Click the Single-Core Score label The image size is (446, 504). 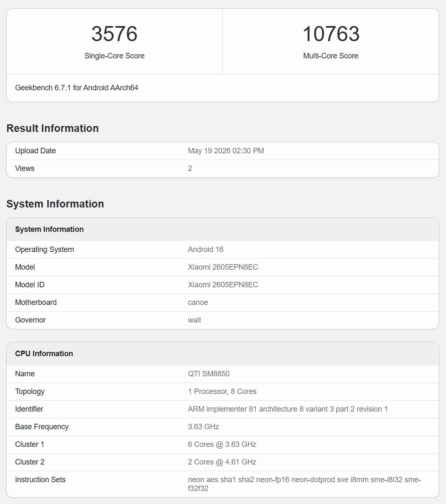coord(114,56)
